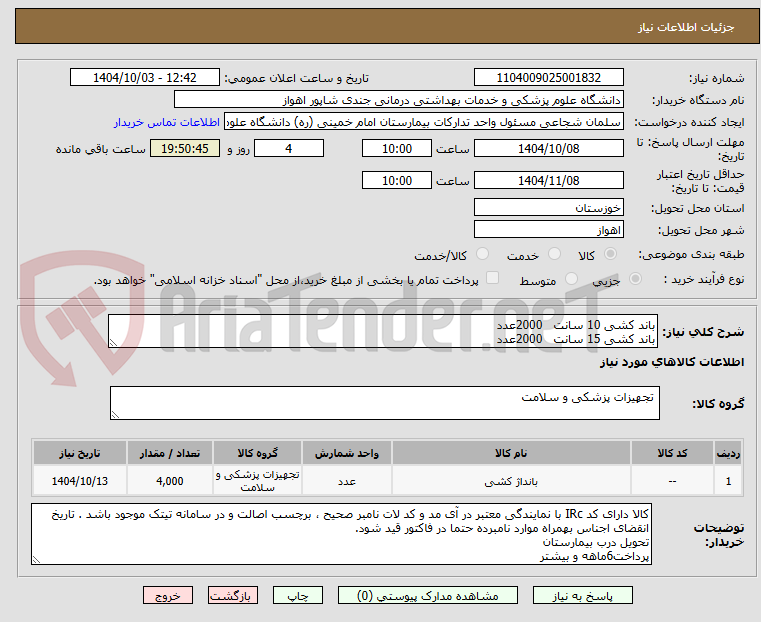Click the remaining days field showing 4
Image resolution: width=761 pixels, height=622 pixels.
point(289,148)
